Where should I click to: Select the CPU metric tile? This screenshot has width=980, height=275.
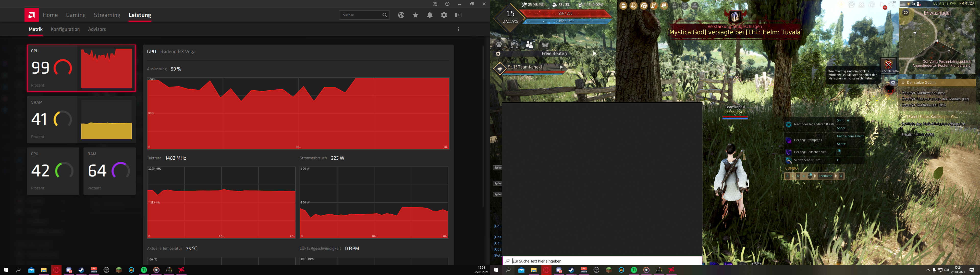[x=53, y=171]
